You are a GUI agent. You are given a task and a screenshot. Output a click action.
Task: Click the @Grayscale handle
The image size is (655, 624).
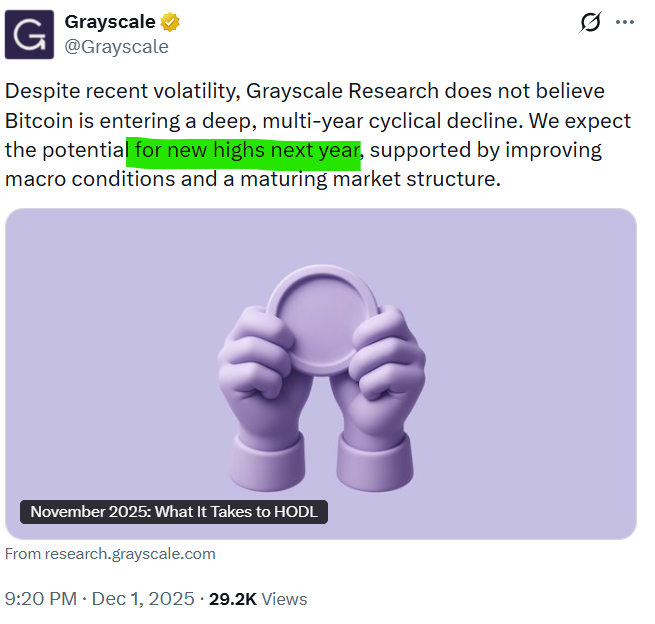116,46
